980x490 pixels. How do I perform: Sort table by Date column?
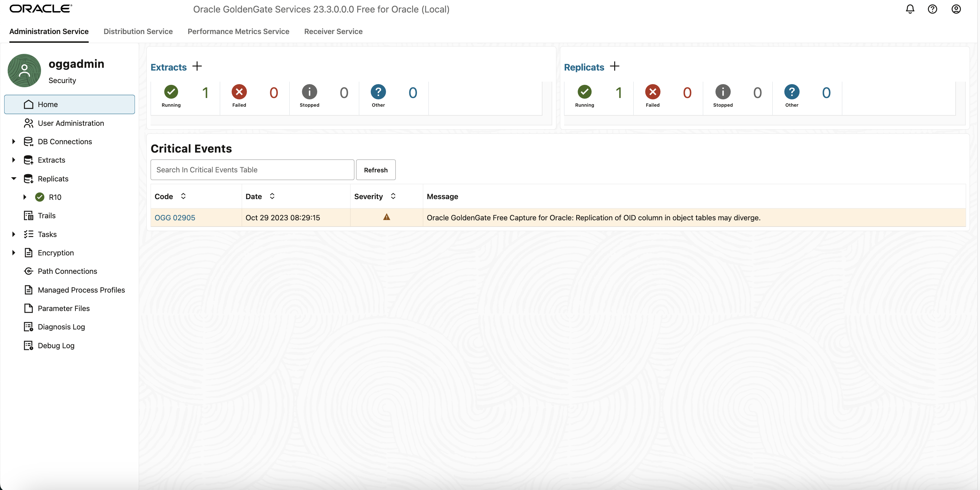click(x=272, y=196)
